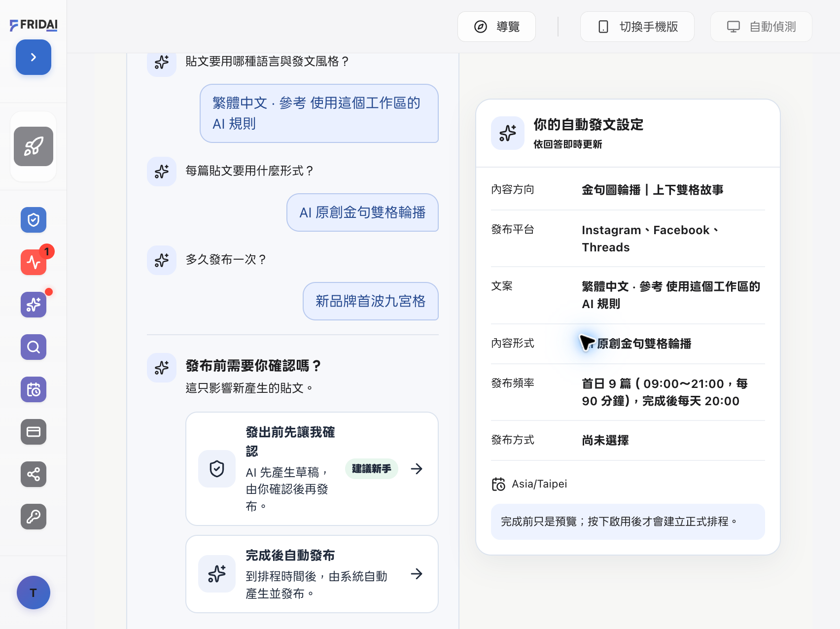Click the answer bubble 繁體中文 · 參考 AI 規則
The image size is (840, 629).
[319, 113]
